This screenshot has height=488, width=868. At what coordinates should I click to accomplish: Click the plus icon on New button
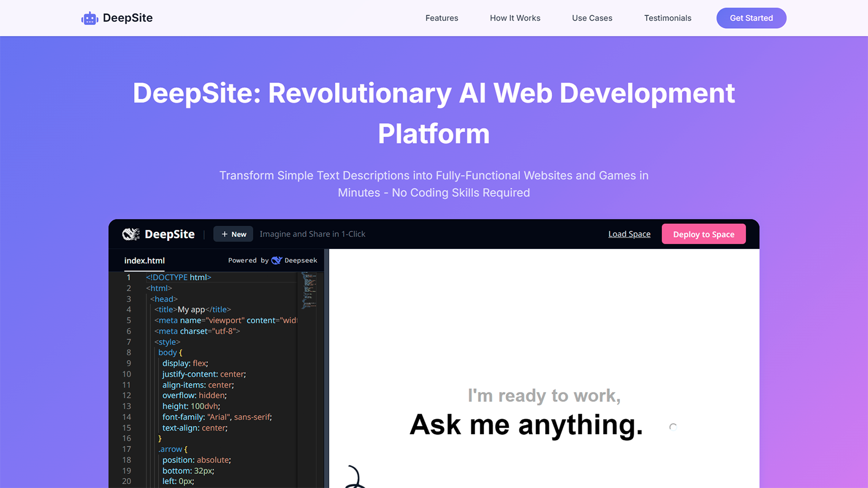pyautogui.click(x=225, y=234)
